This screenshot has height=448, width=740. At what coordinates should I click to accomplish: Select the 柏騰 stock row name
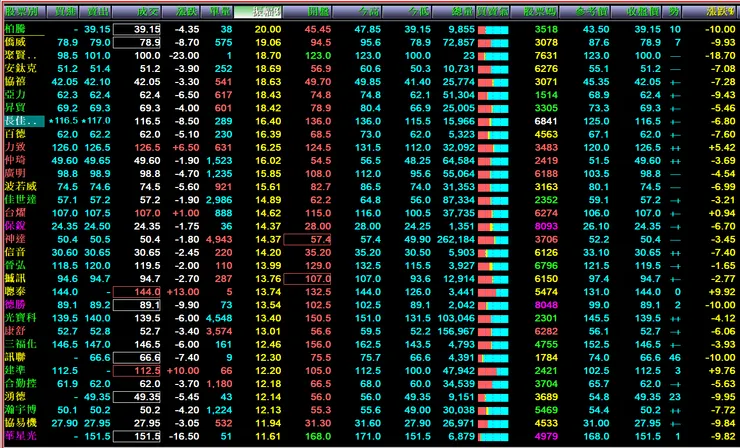coord(15,29)
